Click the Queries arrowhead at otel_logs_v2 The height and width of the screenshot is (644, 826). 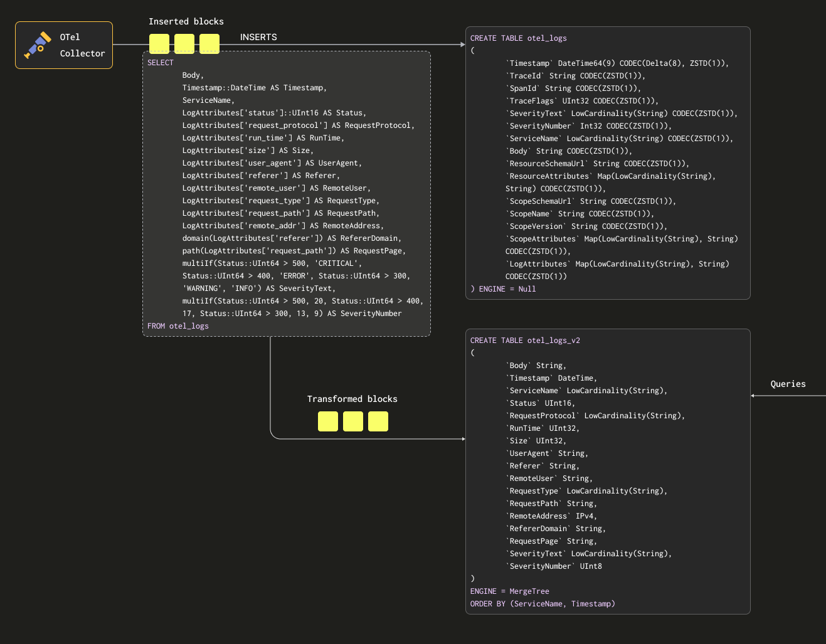pyautogui.click(x=753, y=396)
